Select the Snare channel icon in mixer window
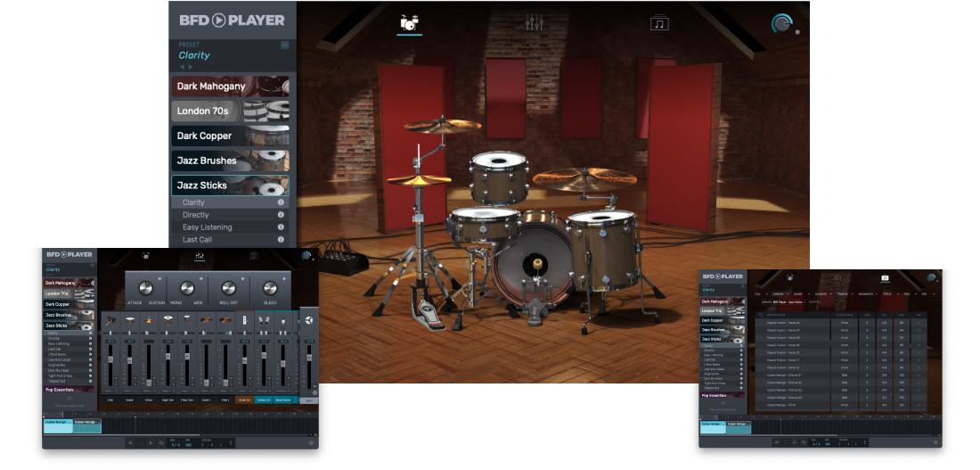Image resolution: width=980 pixels, height=470 pixels. click(x=129, y=320)
